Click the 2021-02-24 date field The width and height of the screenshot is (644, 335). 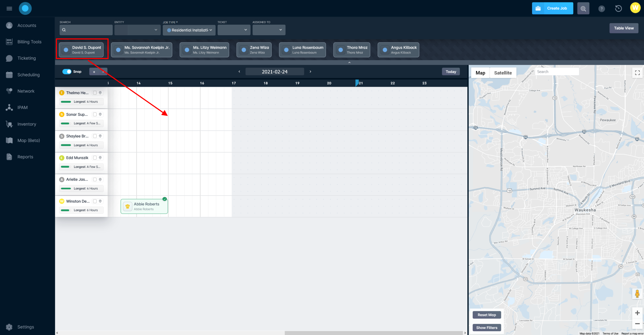[x=275, y=72]
